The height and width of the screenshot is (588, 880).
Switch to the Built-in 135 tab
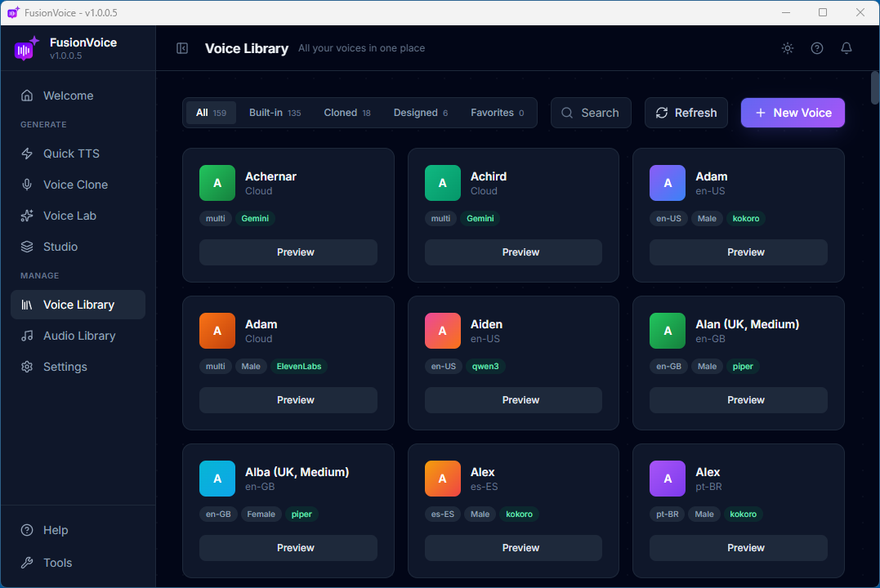pos(275,113)
